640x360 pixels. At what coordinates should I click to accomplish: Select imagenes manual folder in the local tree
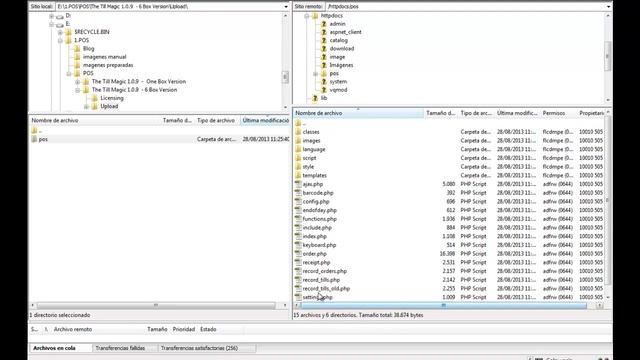click(104, 57)
